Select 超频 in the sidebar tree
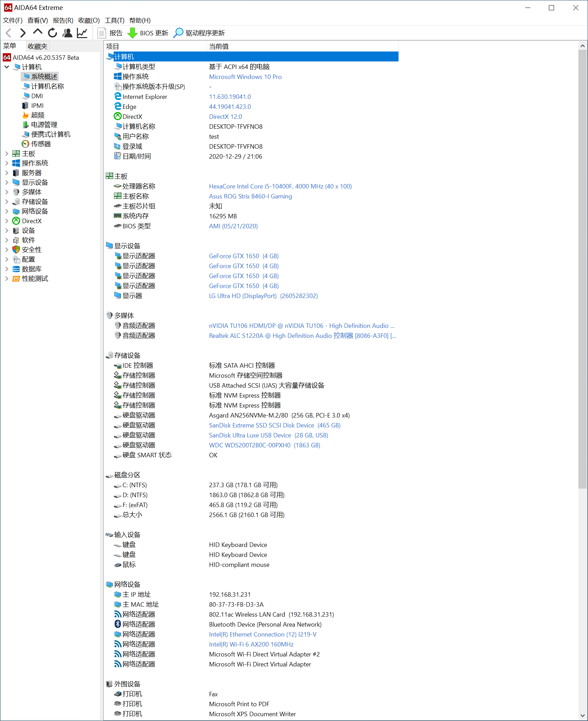Viewport: 588px width, 721px height. pyautogui.click(x=33, y=115)
